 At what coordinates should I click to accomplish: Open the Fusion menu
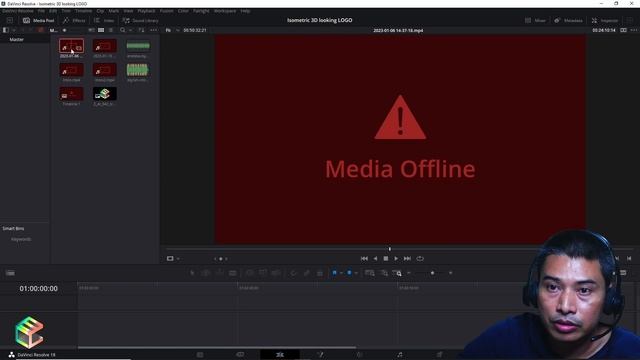pyautogui.click(x=167, y=11)
